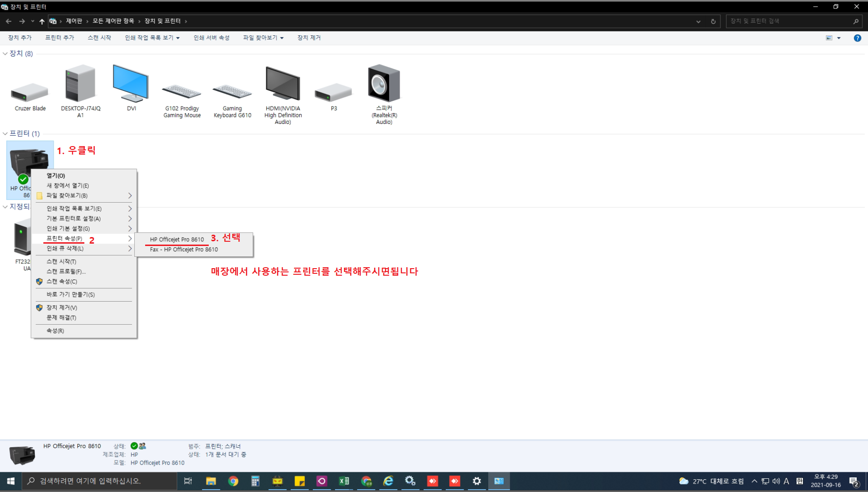Viewport: 868px width, 492px height.
Task: Click the help question mark icon
Action: [x=857, y=38]
